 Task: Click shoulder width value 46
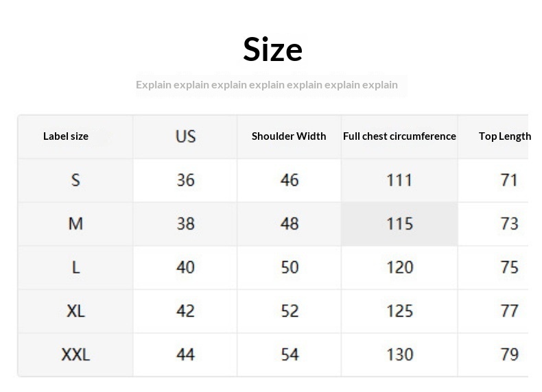pos(290,180)
